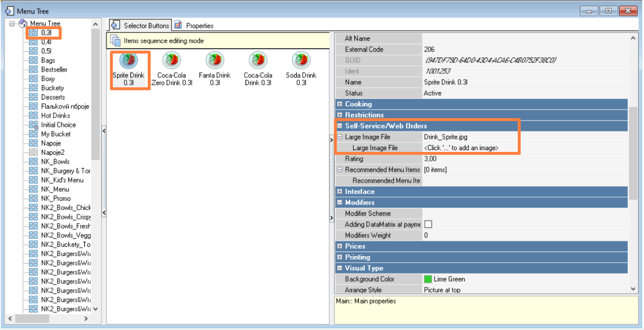
Task: Expand the Restrictions property group
Action: [340, 115]
